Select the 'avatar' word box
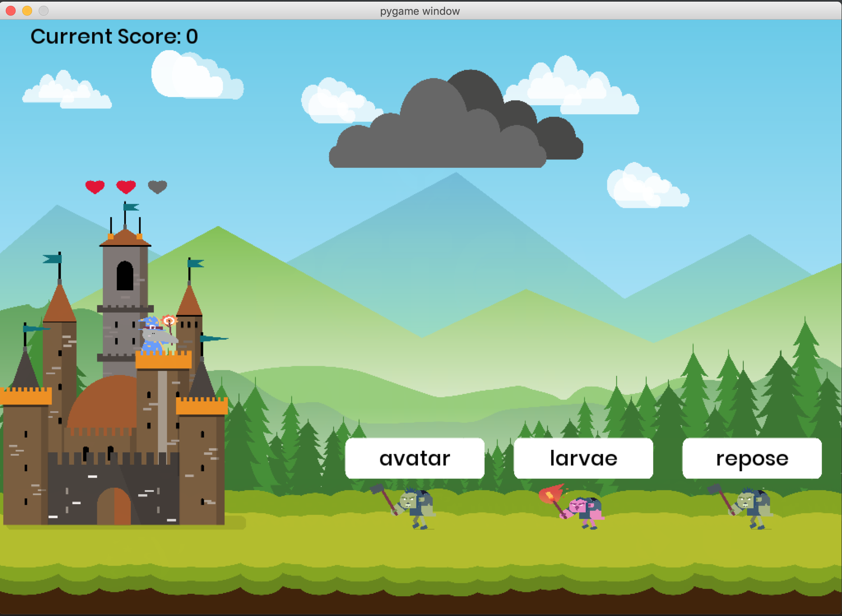This screenshot has height=616, width=842. pos(415,458)
